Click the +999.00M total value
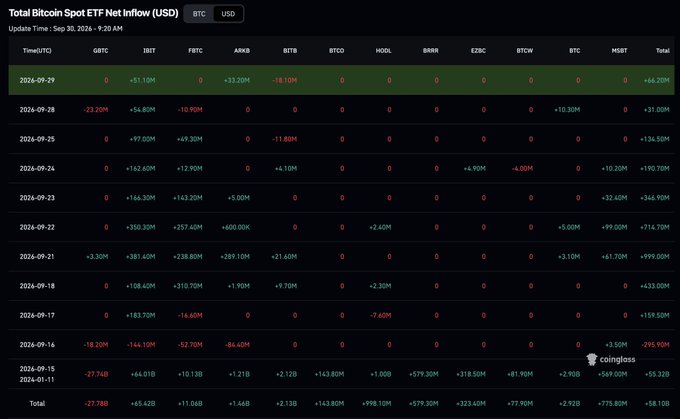 [655, 257]
